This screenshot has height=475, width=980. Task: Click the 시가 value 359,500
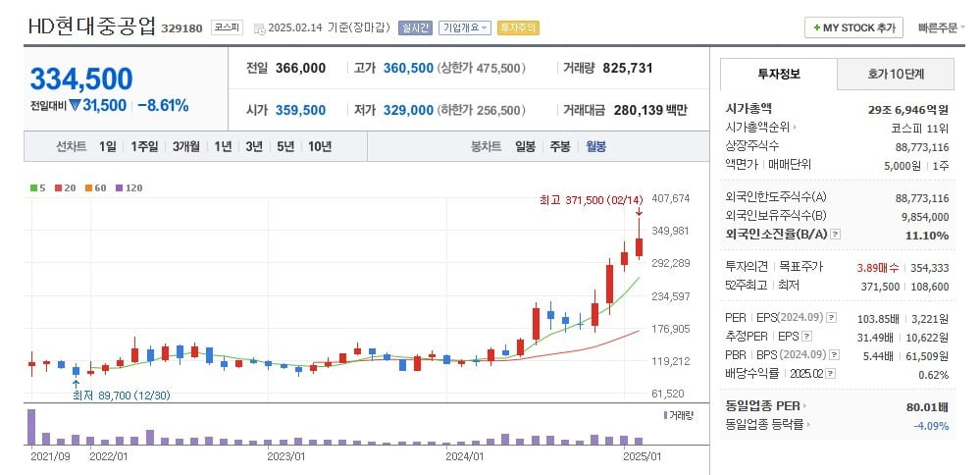coord(300,111)
